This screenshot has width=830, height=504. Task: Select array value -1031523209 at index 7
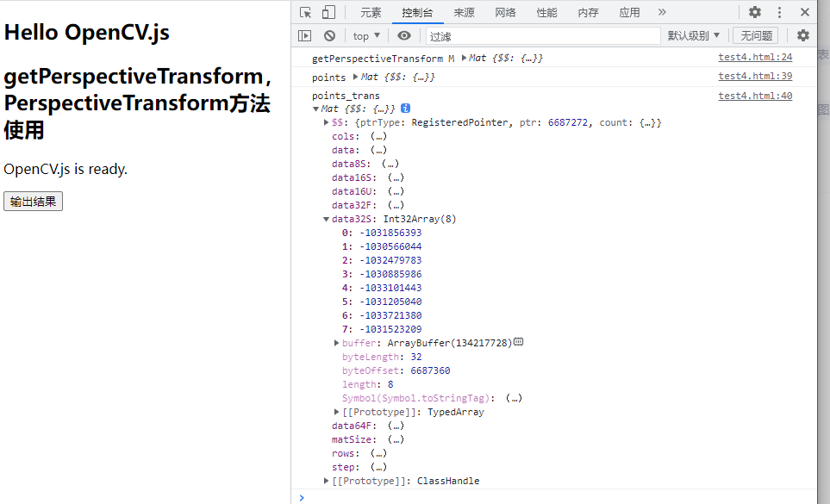point(390,329)
